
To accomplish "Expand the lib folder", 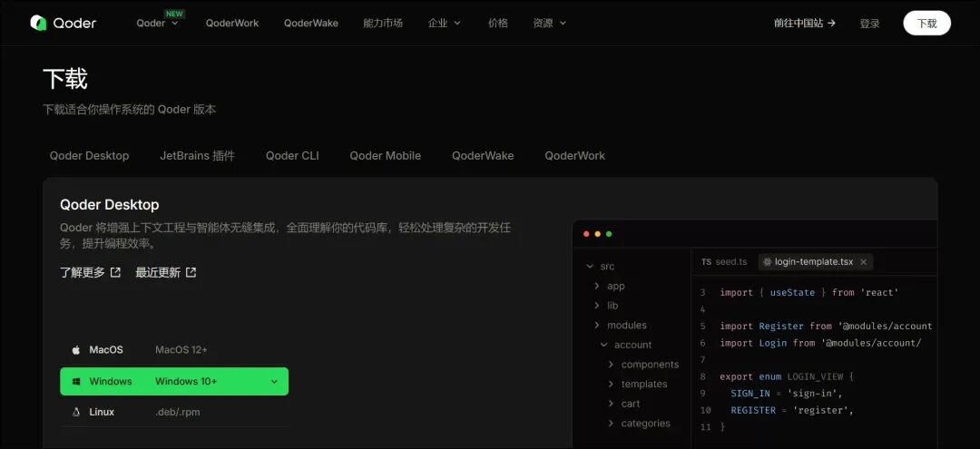I will [597, 306].
